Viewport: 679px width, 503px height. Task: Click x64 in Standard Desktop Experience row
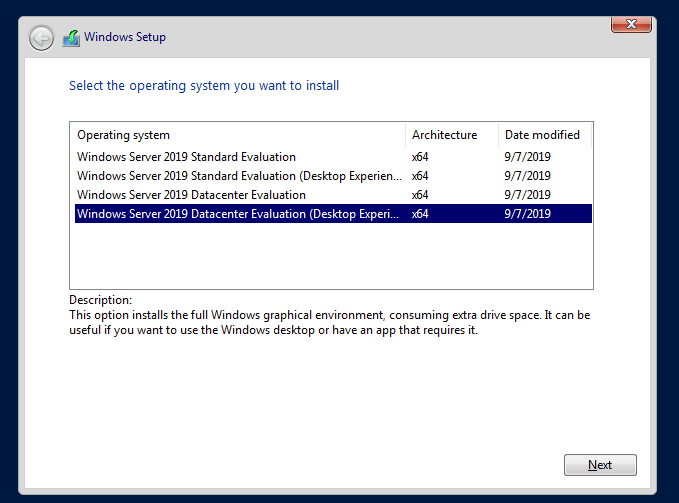point(420,176)
